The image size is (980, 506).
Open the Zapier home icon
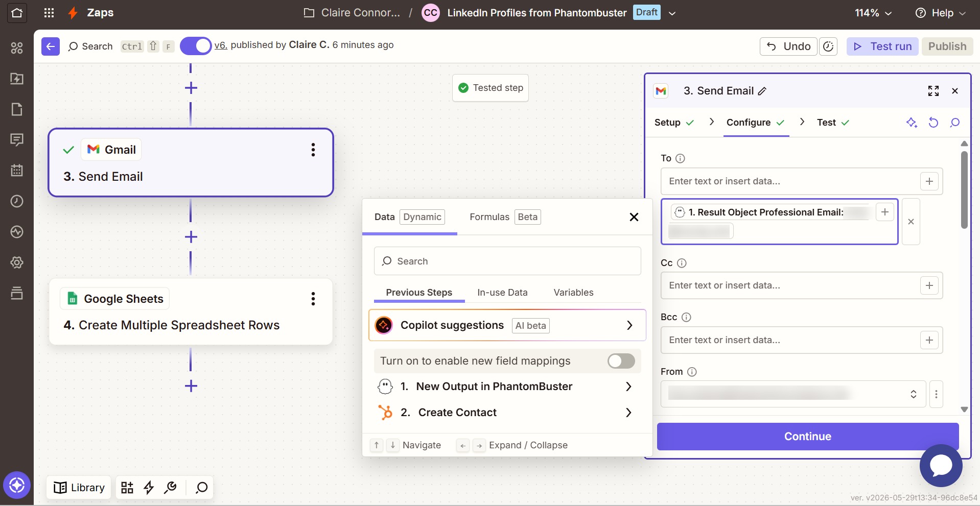click(x=17, y=13)
